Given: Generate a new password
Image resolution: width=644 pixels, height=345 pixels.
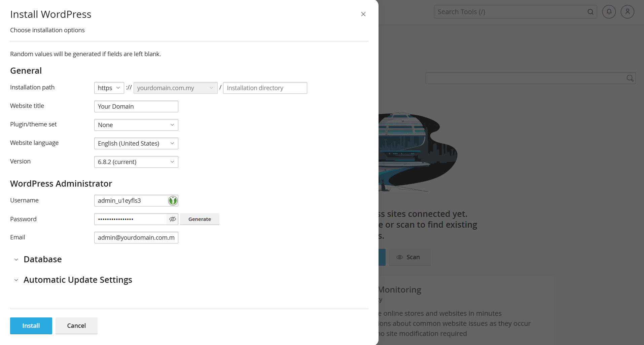Looking at the screenshot, I should [200, 219].
